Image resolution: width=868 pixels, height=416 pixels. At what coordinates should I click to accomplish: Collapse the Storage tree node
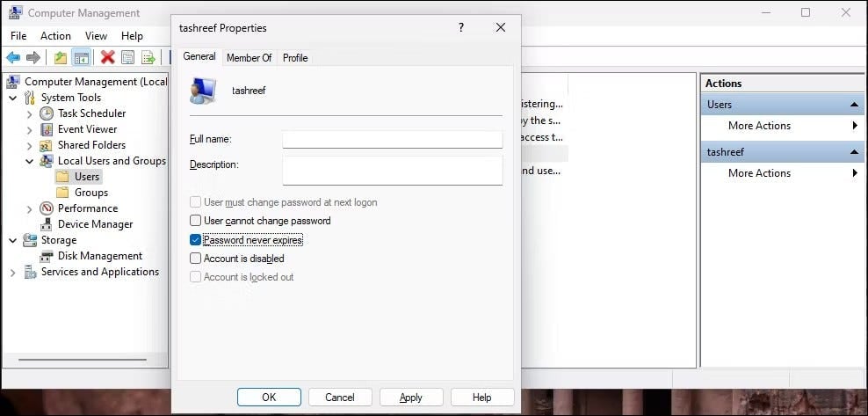(12, 240)
